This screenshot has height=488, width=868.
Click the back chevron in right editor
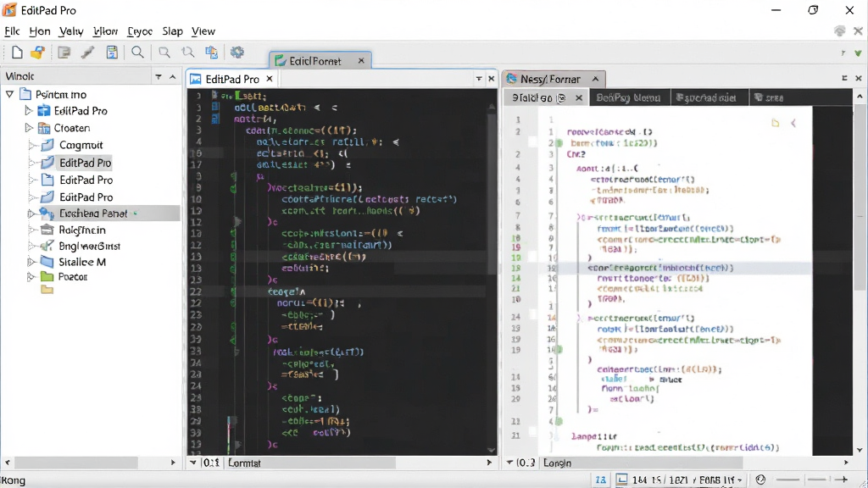793,123
